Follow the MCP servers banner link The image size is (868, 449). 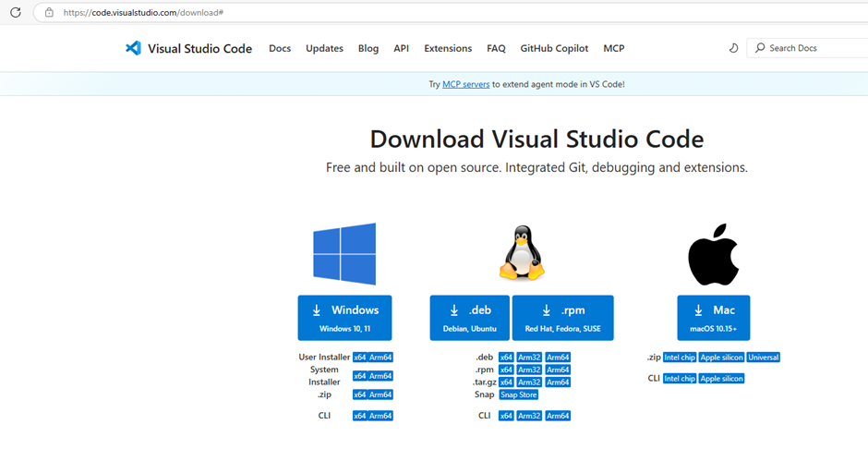(466, 84)
